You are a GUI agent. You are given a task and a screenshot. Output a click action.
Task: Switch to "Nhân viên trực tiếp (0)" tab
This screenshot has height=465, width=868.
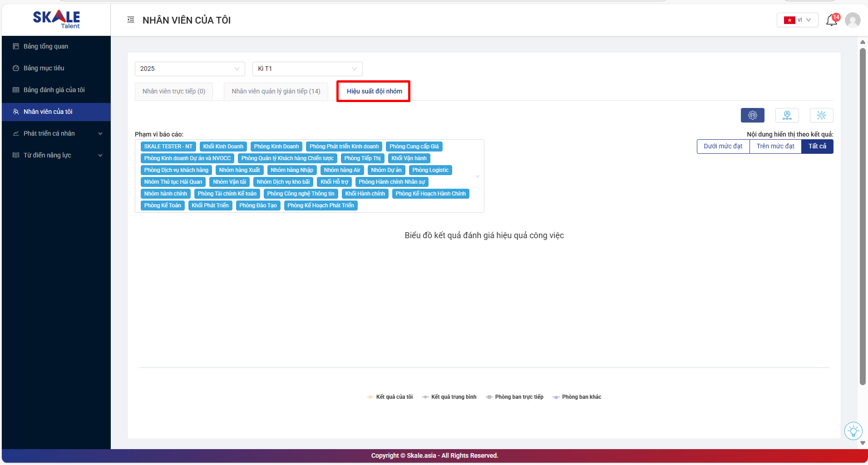173,91
